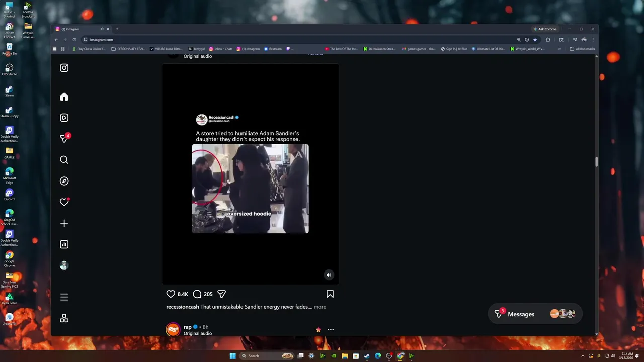
Task: Share the recessioncash post
Action: pos(221,294)
